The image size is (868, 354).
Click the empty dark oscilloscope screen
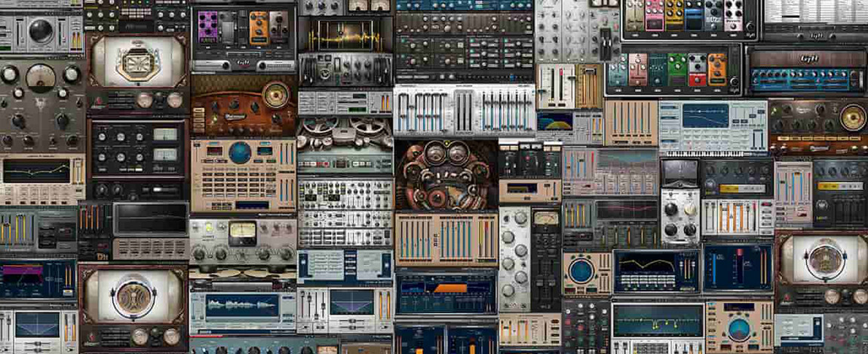coord(151,220)
